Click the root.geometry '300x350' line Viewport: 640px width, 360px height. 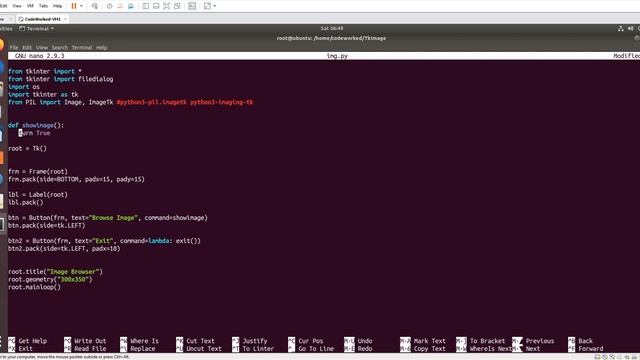50,279
